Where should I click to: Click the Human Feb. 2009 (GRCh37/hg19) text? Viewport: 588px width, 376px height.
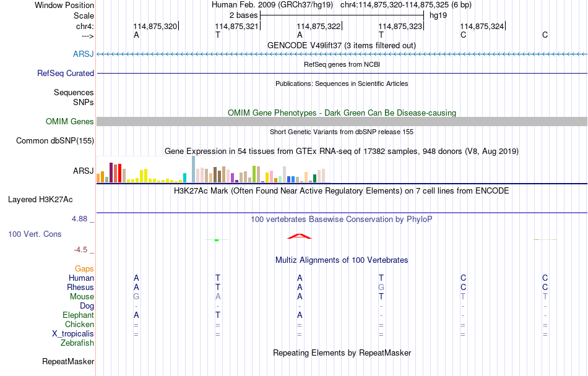coord(272,5)
